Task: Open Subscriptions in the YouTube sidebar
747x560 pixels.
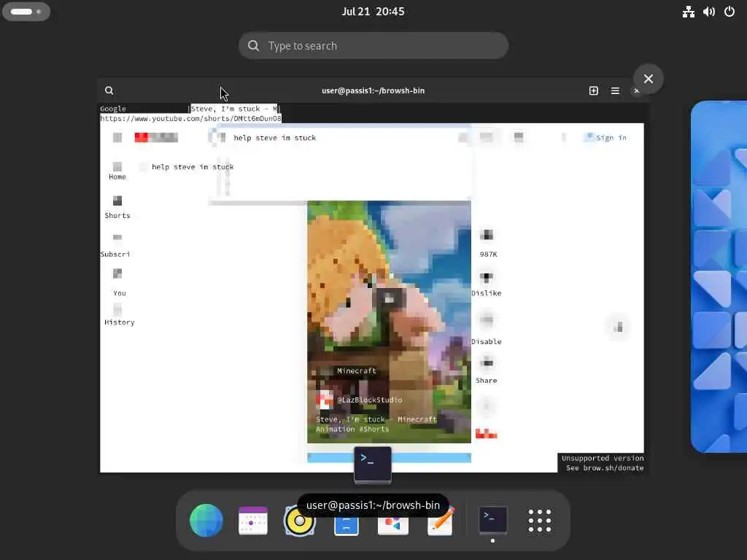Action: [x=115, y=245]
